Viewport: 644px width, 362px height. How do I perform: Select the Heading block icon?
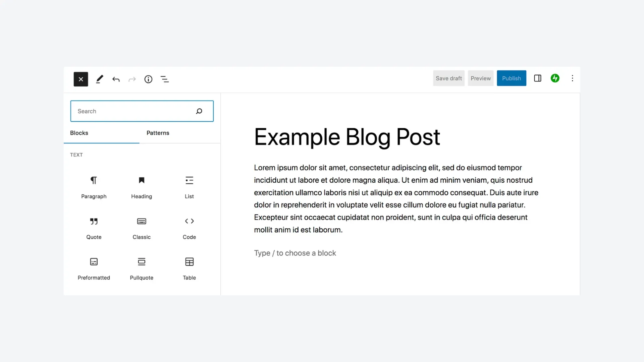tap(142, 180)
